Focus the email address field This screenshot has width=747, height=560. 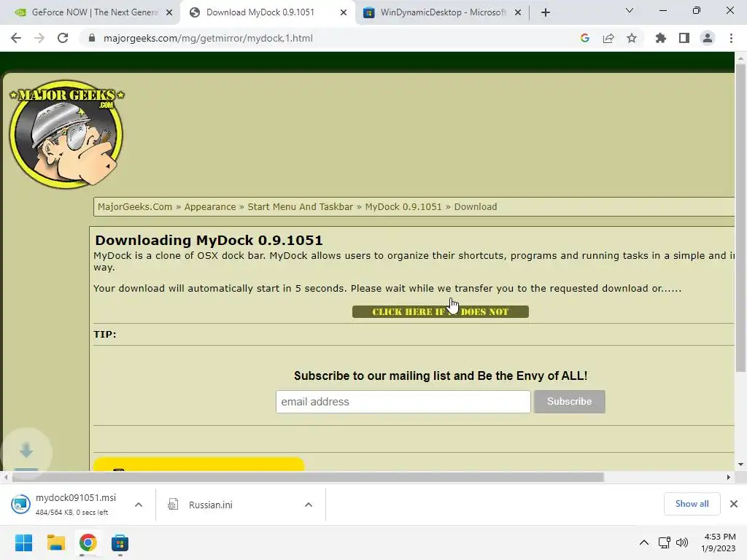[x=403, y=402]
